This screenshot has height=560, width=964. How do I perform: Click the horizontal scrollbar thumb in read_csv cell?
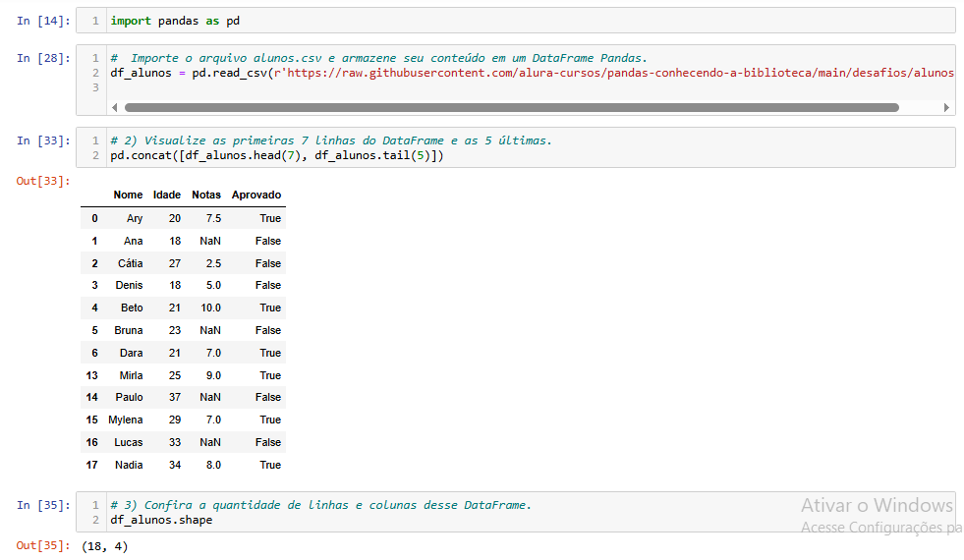coord(511,107)
